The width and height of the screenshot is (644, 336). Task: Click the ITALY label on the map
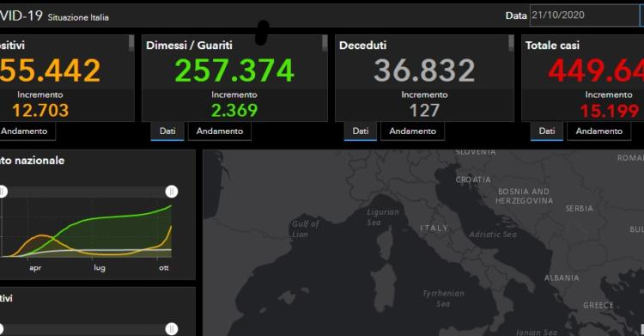point(434,229)
